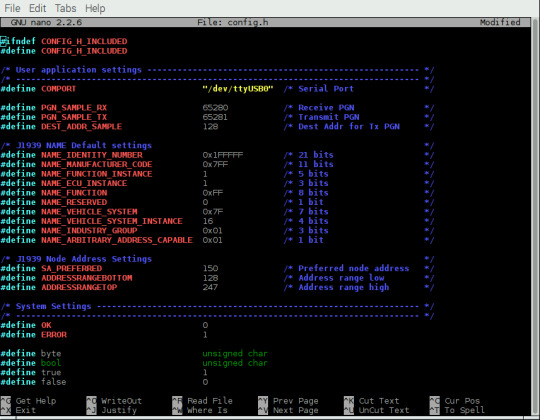Open the Edit menu

click(38, 8)
